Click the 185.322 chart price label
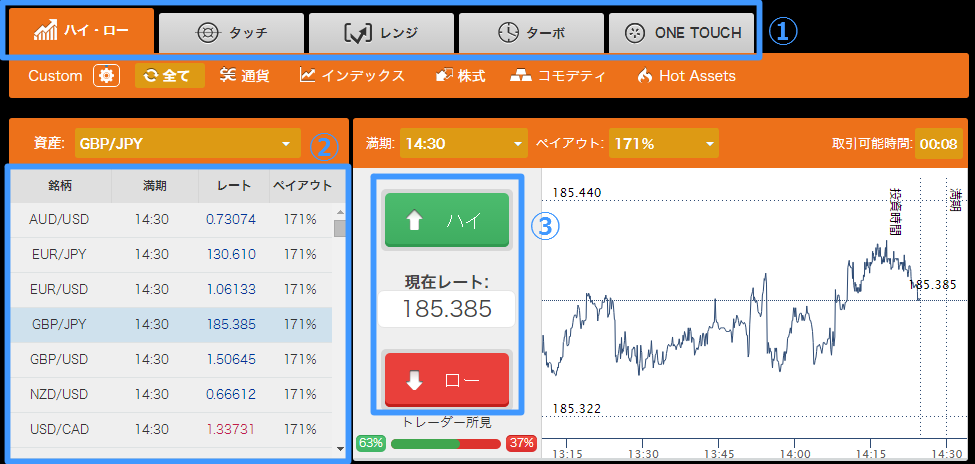The image size is (975, 464). pos(576,409)
